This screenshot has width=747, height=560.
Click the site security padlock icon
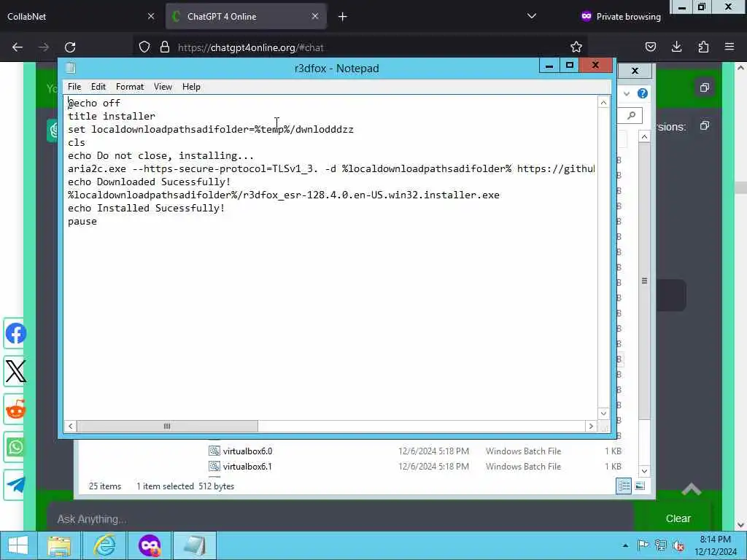[165, 47]
